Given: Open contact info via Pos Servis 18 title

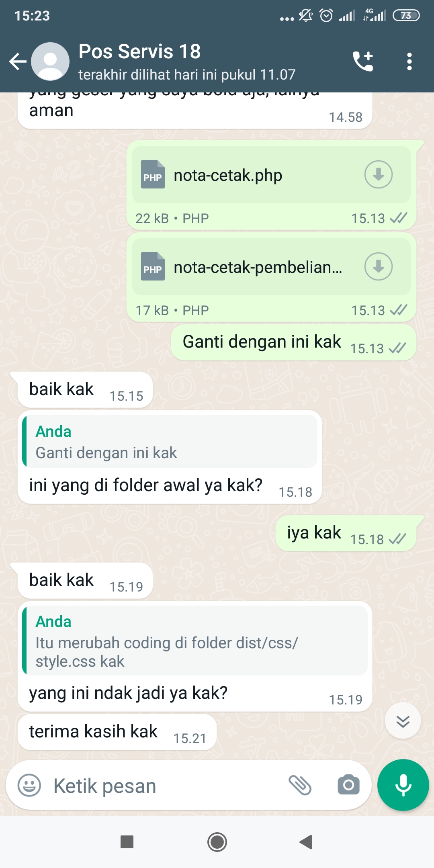Looking at the screenshot, I should pyautogui.click(x=139, y=51).
